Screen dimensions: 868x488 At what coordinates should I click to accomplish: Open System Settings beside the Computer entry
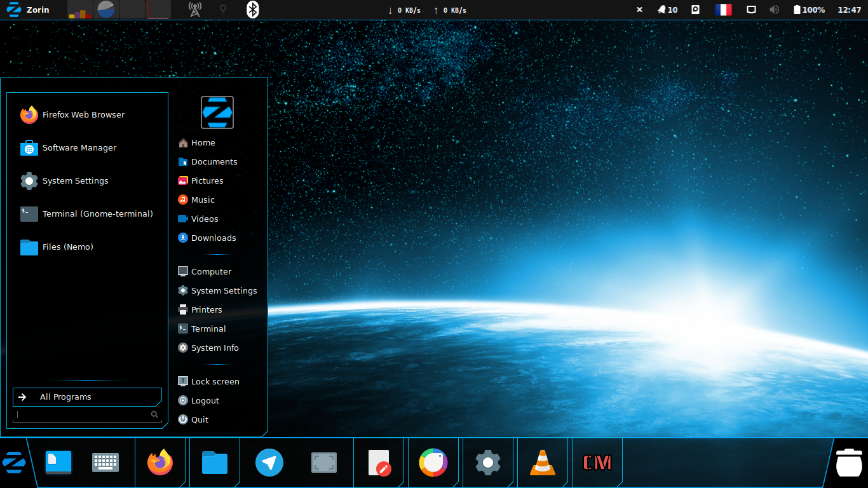(217, 291)
